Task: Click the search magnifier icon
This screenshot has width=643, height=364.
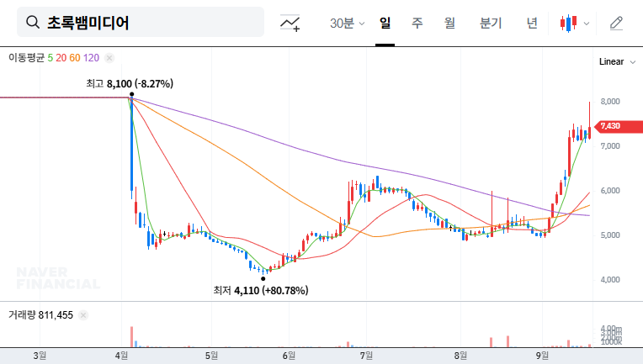Action: pos(33,22)
